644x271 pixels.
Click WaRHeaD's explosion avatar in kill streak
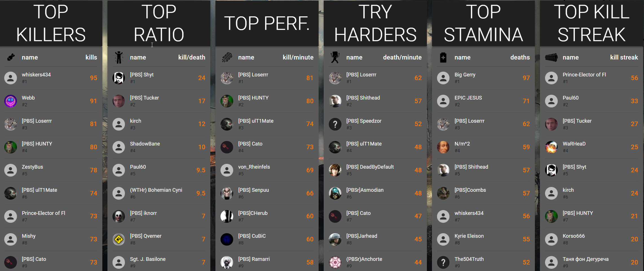[551, 147]
